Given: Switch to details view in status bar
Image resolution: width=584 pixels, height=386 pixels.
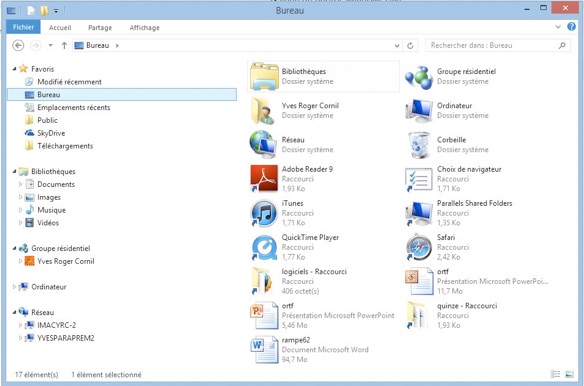Looking at the screenshot, I should [x=555, y=374].
